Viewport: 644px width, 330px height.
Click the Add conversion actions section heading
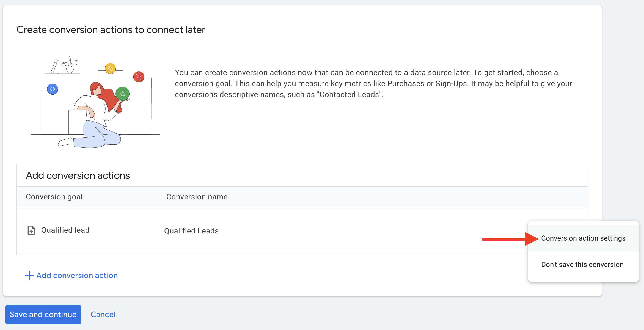pos(78,175)
